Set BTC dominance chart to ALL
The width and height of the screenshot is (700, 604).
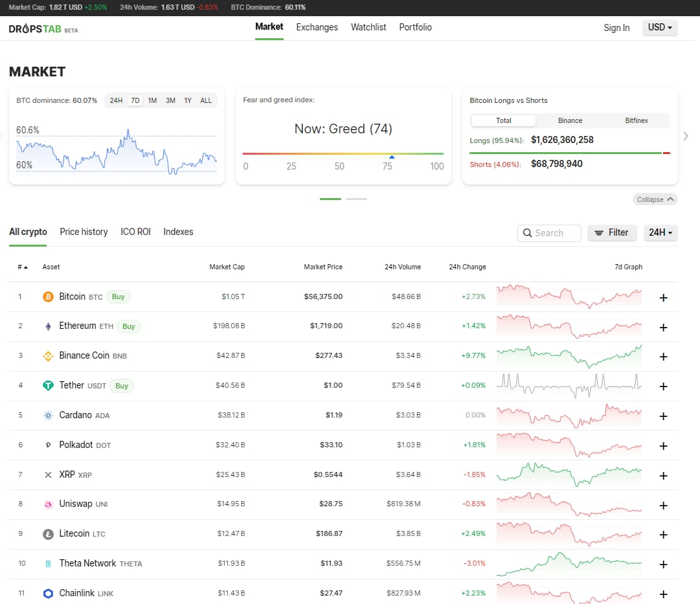(206, 100)
